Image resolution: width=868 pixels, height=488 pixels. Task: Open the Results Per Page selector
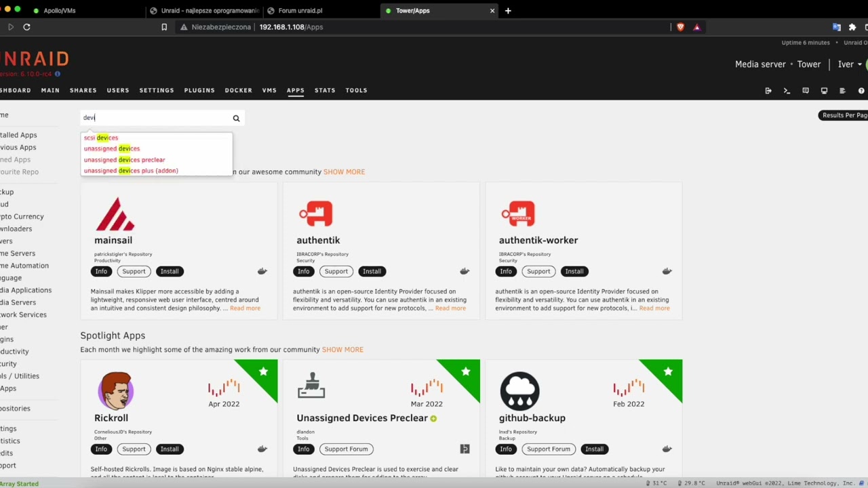[x=844, y=115]
